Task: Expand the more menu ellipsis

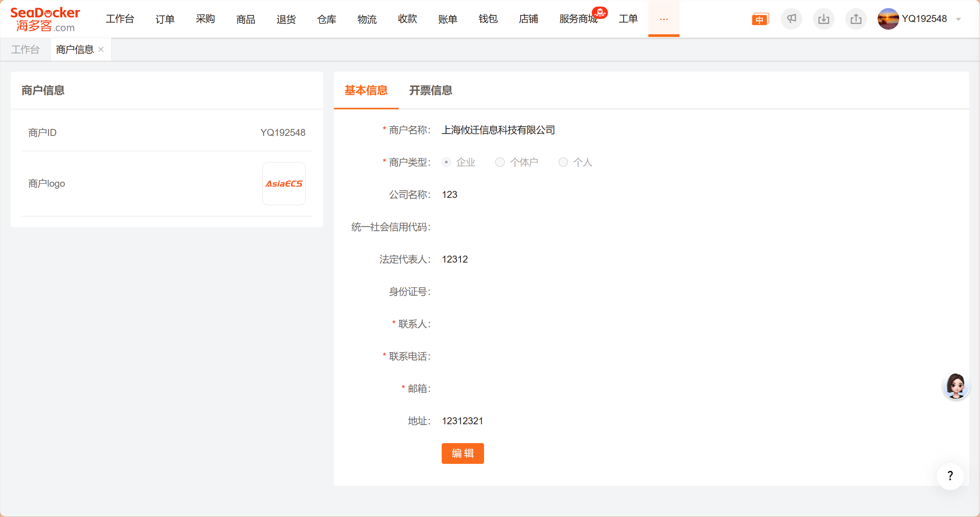Action: point(664,19)
